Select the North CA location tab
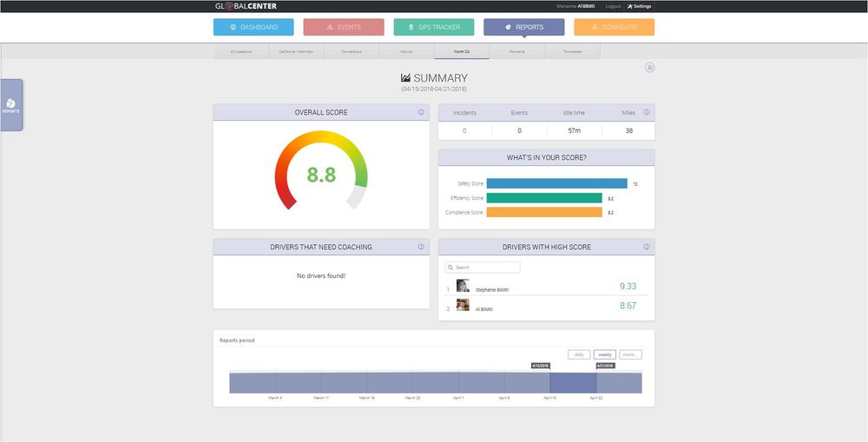Viewport: 868px width, 442px height. pyautogui.click(x=461, y=52)
